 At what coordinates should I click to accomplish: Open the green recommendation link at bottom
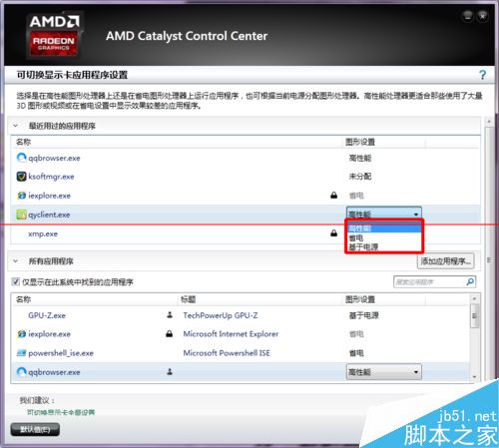click(61, 412)
